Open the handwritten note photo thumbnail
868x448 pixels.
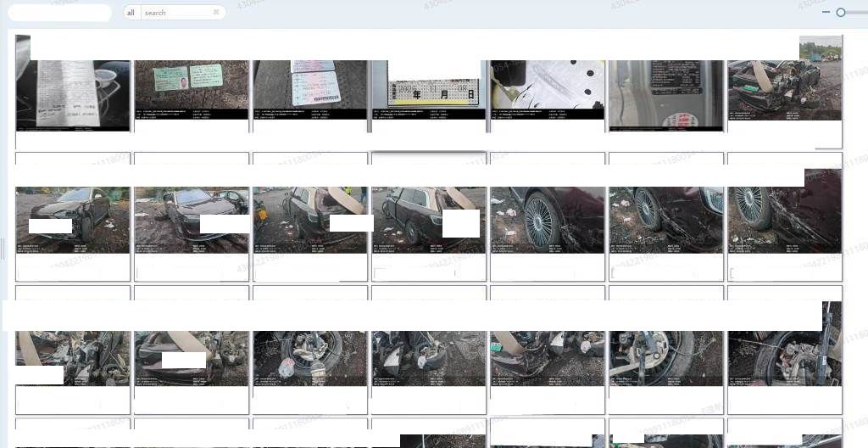(73, 95)
